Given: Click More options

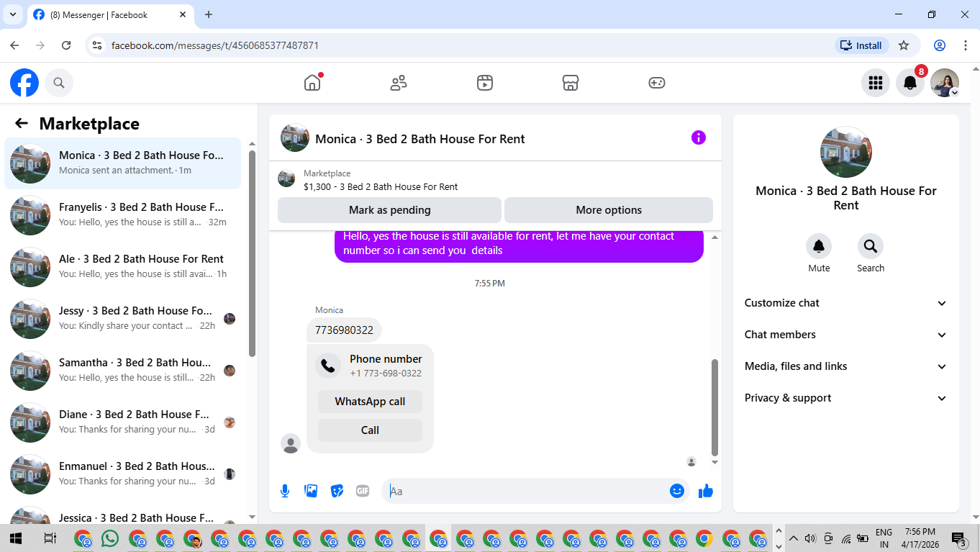Looking at the screenshot, I should click(609, 210).
